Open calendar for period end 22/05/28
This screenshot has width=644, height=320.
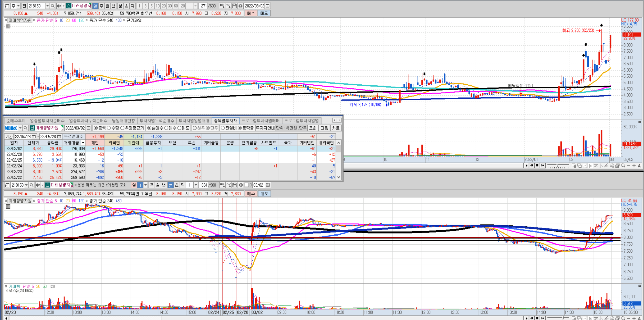point(59,137)
